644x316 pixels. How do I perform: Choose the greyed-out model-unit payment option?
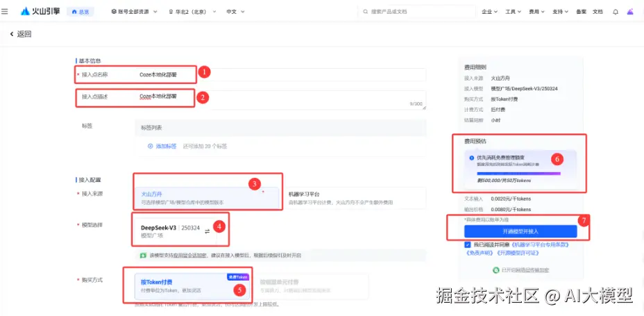coord(312,286)
